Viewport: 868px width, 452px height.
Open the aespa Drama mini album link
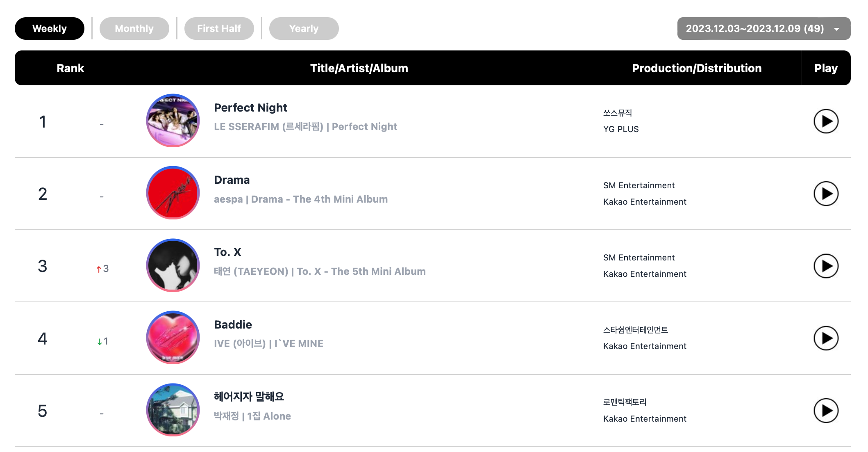pos(319,199)
